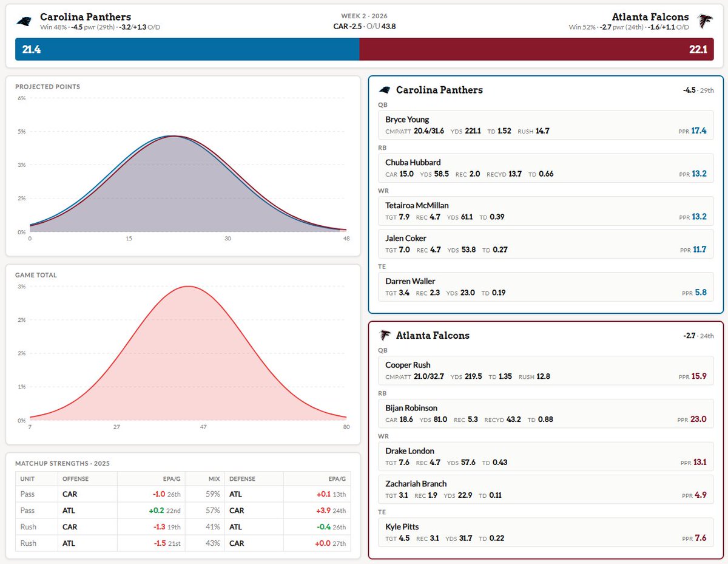Click Kyle Pitts PPR 7.6 value
This screenshot has width=728, height=564.
pos(694,538)
